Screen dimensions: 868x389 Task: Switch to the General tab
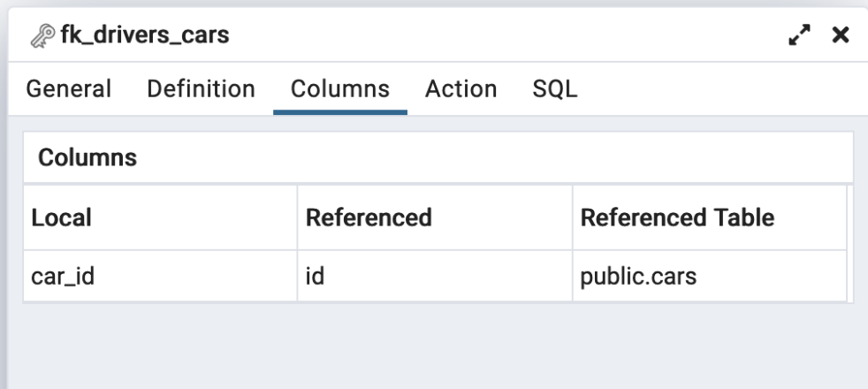[x=67, y=89]
